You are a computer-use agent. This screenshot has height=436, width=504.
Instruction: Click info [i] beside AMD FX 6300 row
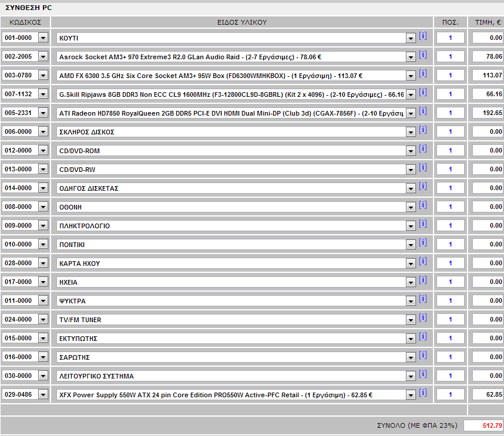(423, 73)
